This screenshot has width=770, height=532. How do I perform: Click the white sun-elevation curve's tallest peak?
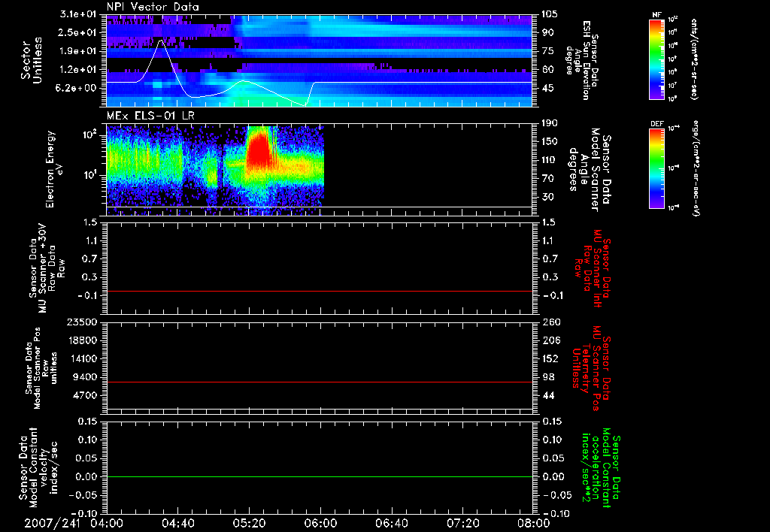pos(161,41)
